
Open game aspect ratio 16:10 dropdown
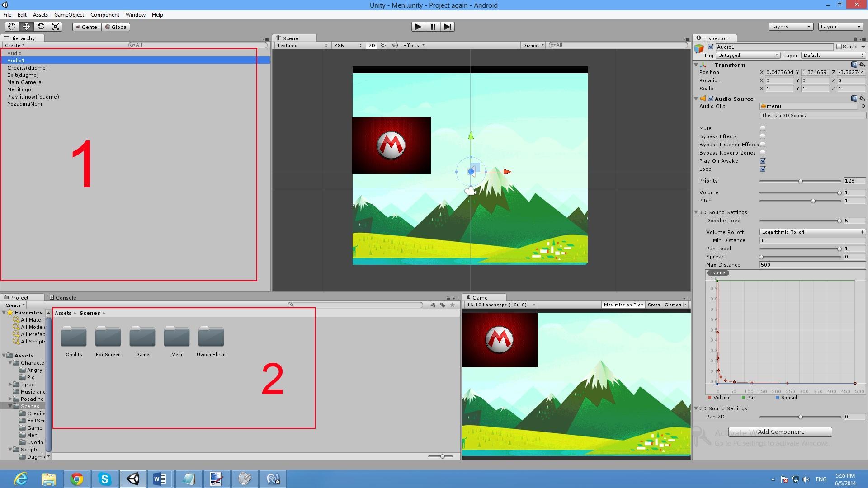pos(500,305)
